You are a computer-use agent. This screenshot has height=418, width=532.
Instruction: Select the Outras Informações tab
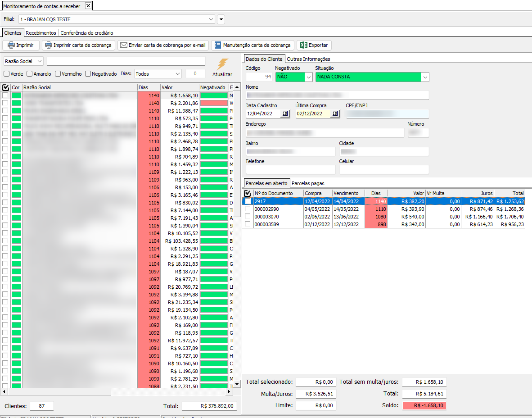coord(308,59)
